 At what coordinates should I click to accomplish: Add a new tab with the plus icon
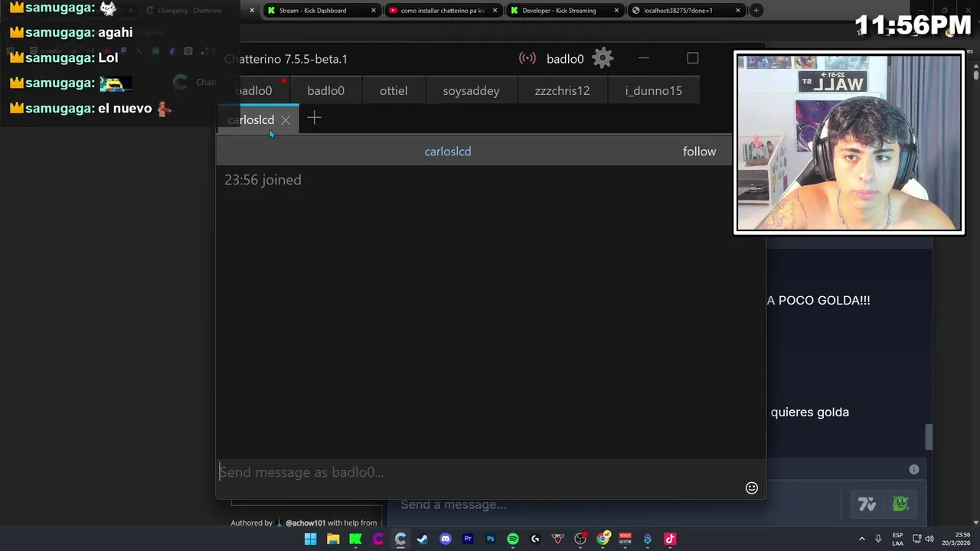coord(314,118)
